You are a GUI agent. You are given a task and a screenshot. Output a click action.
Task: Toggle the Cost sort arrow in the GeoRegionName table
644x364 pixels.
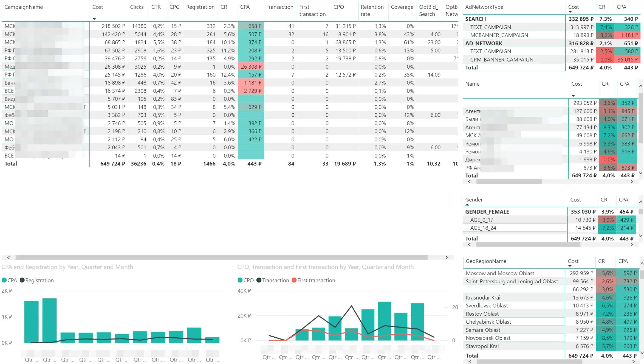[x=570, y=266]
